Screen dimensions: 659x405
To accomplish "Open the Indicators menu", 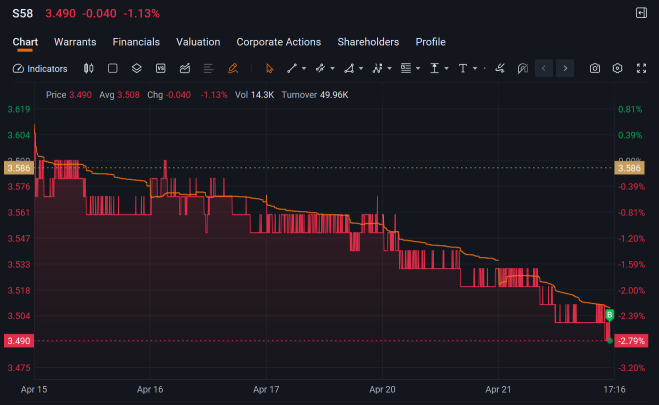I will point(40,68).
